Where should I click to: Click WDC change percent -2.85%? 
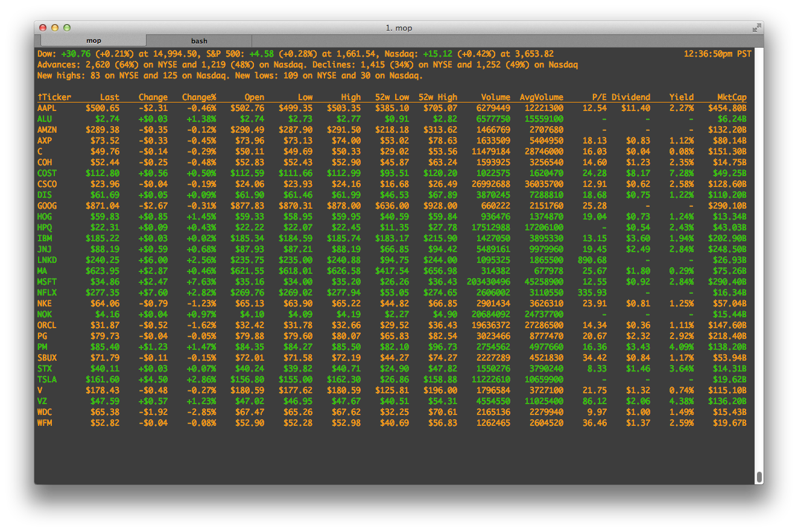click(x=201, y=412)
